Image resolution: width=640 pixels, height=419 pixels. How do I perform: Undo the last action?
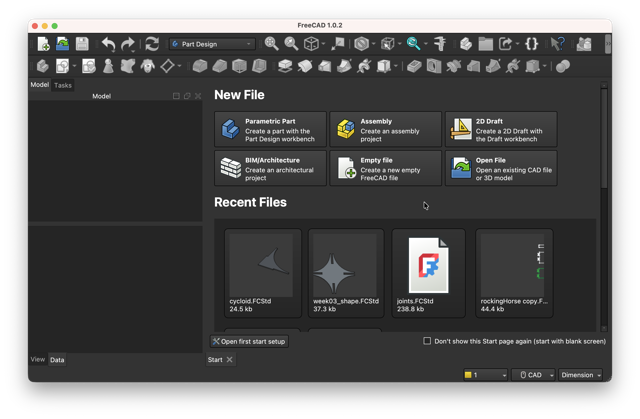click(109, 44)
